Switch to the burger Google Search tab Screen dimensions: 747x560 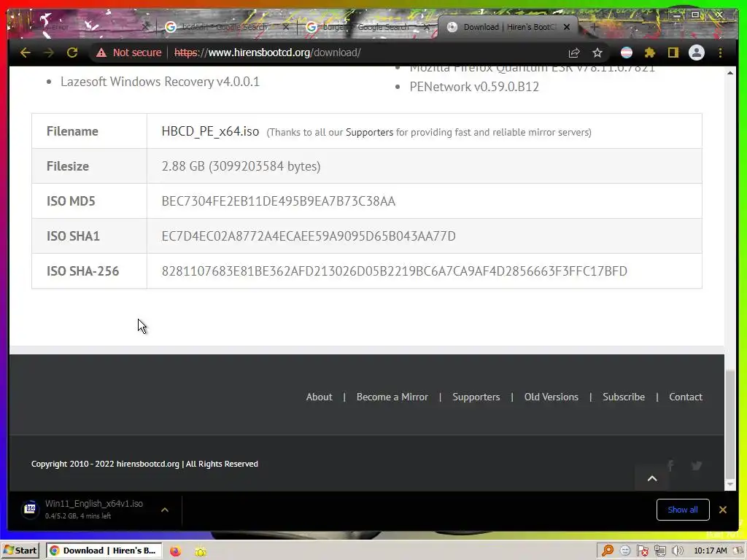tap(365, 27)
